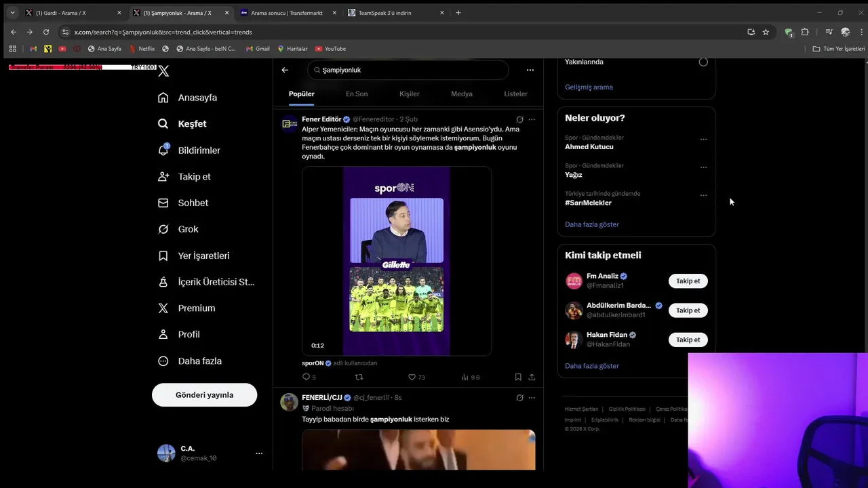
Task: Open Grok from the sidebar
Action: click(178, 229)
